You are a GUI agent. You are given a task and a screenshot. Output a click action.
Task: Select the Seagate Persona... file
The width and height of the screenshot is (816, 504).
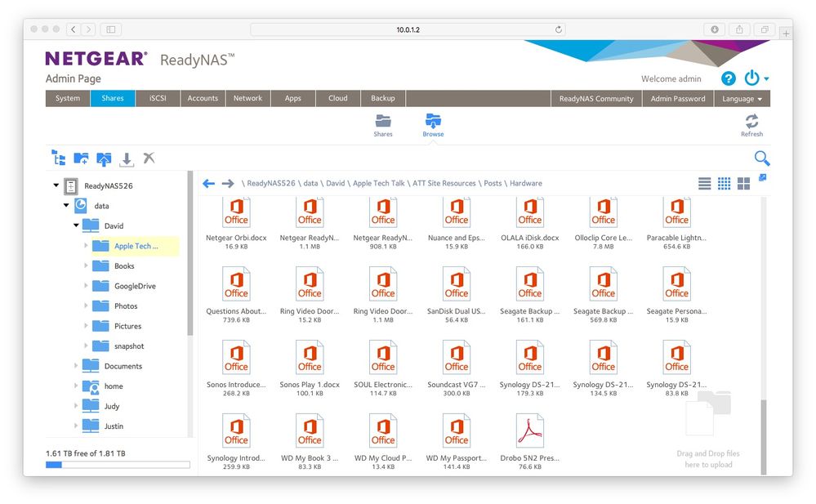click(x=676, y=295)
